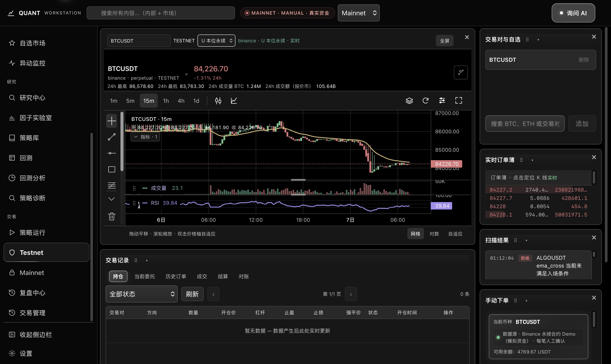
Task: Open 自选市场 from the sidebar
Action: click(47, 43)
